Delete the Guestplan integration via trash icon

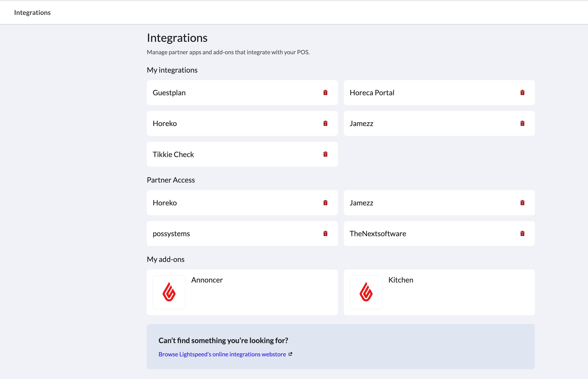pos(325,93)
